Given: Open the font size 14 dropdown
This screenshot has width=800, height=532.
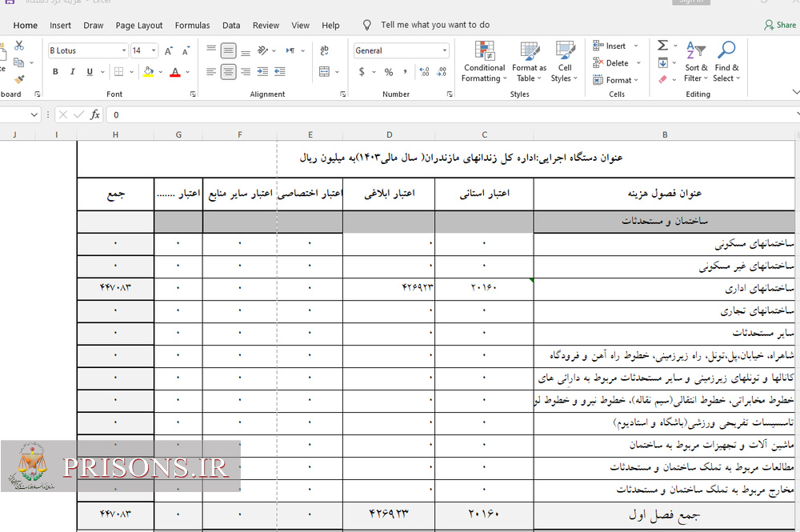Looking at the screenshot, I should [154, 50].
